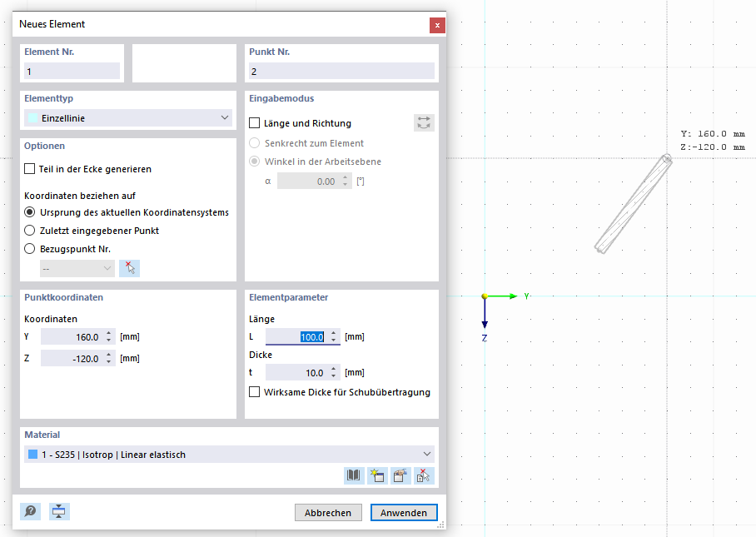The image size is (756, 537).
Task: Open the material library (book icon)
Action: coord(353,475)
